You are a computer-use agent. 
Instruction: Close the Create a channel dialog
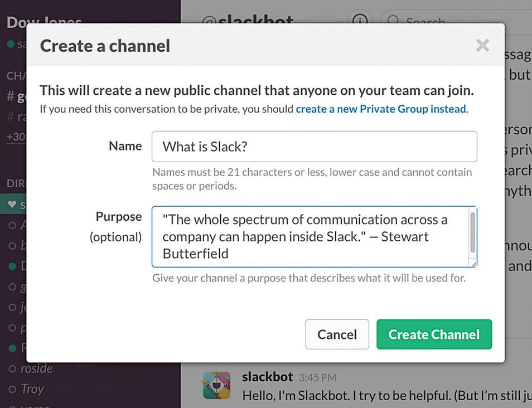pos(482,45)
